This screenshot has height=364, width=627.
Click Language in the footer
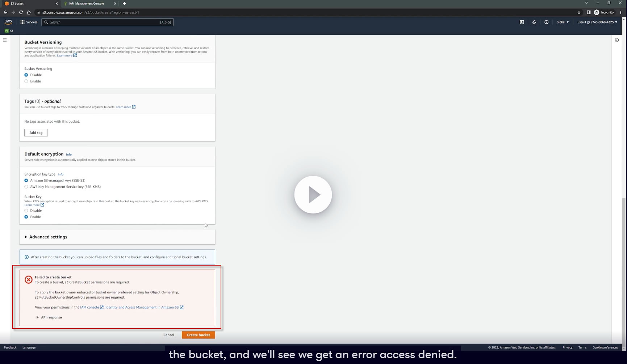tap(29, 348)
